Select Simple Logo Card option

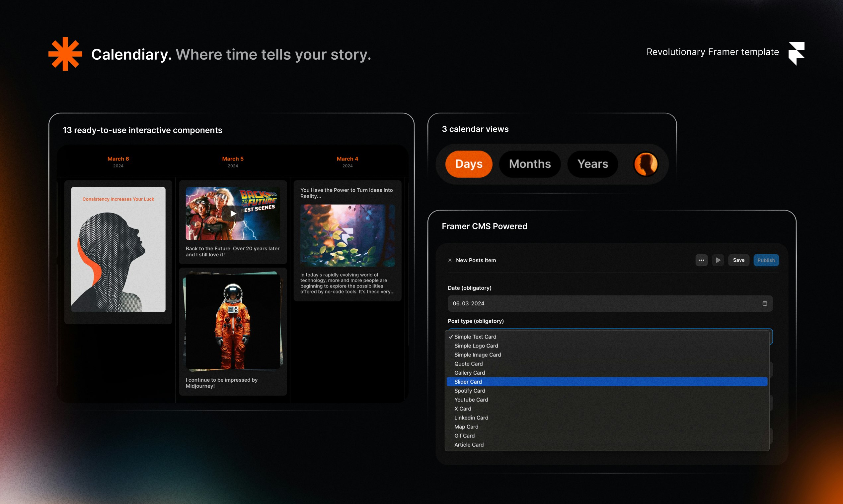tap(607, 346)
